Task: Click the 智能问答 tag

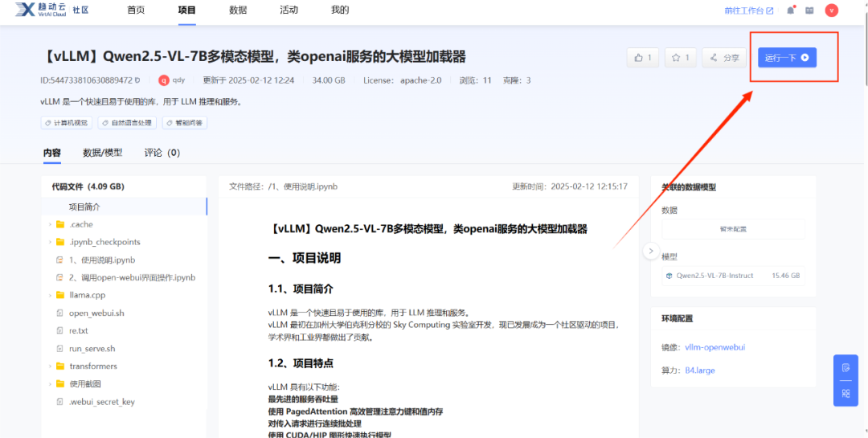Action: [184, 123]
